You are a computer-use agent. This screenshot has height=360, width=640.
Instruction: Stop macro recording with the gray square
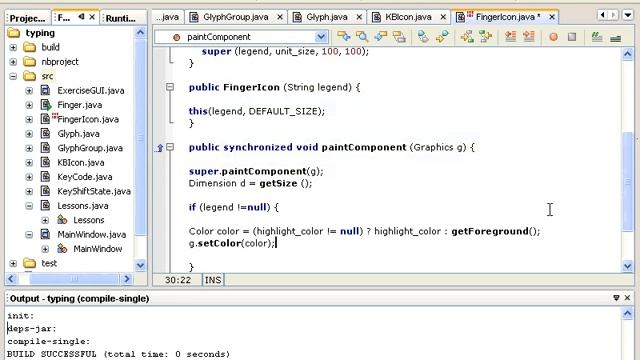coord(572,37)
